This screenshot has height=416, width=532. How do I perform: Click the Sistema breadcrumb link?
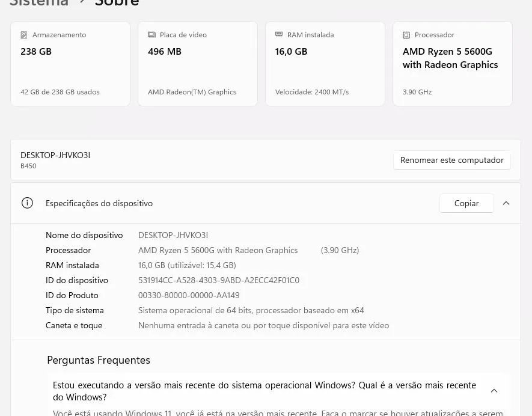coord(38,2)
